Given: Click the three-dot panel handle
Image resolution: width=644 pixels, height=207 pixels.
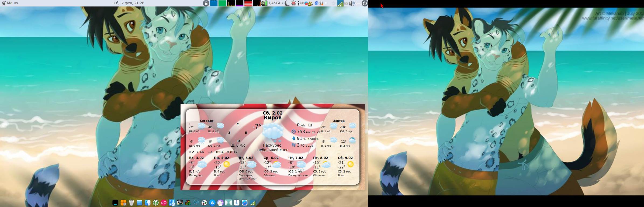Looking at the screenshot, I should (x=299, y=3).
